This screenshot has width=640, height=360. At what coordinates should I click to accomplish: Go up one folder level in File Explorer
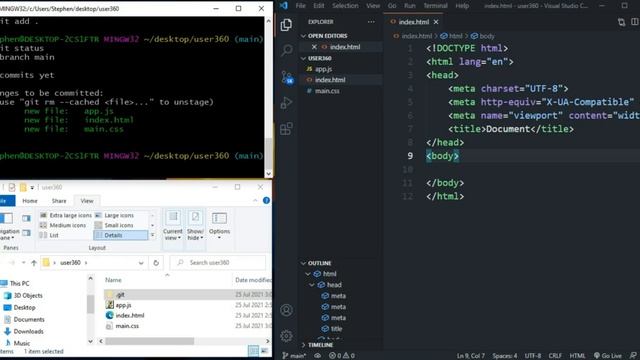pos(34,263)
